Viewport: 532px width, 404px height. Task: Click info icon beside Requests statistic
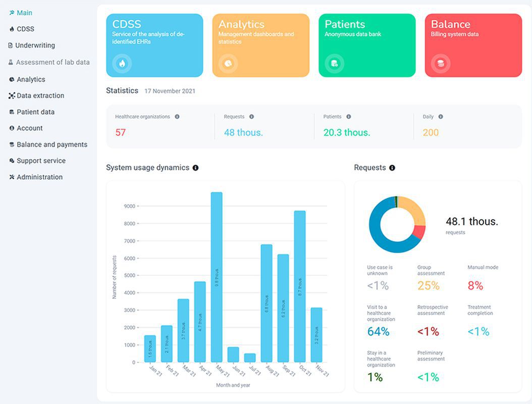point(251,117)
